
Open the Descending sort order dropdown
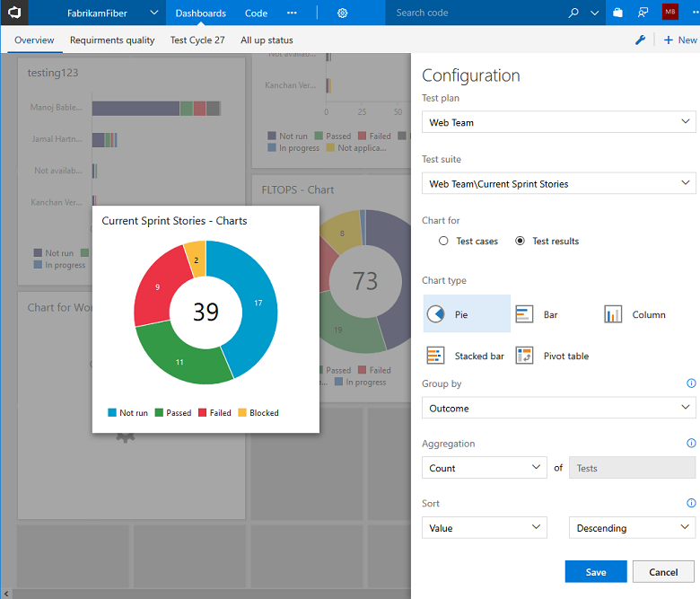pyautogui.click(x=632, y=528)
